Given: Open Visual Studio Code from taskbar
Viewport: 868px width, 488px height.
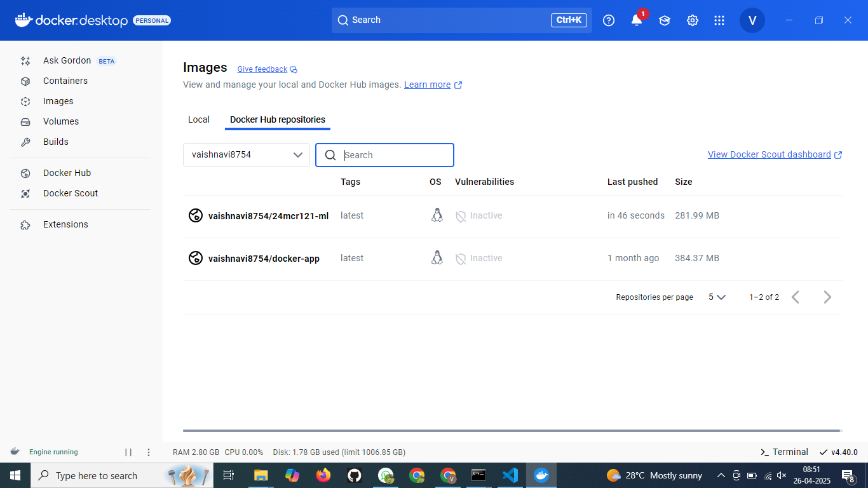Looking at the screenshot, I should (x=510, y=475).
